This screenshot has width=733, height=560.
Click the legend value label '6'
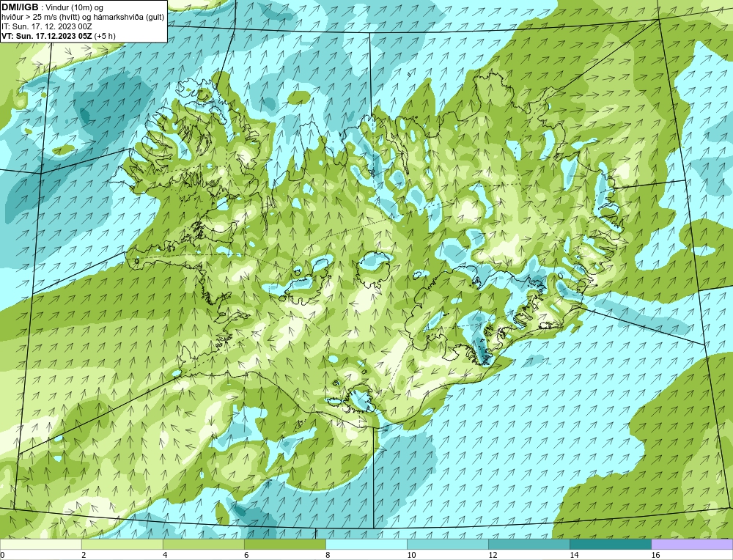click(246, 555)
